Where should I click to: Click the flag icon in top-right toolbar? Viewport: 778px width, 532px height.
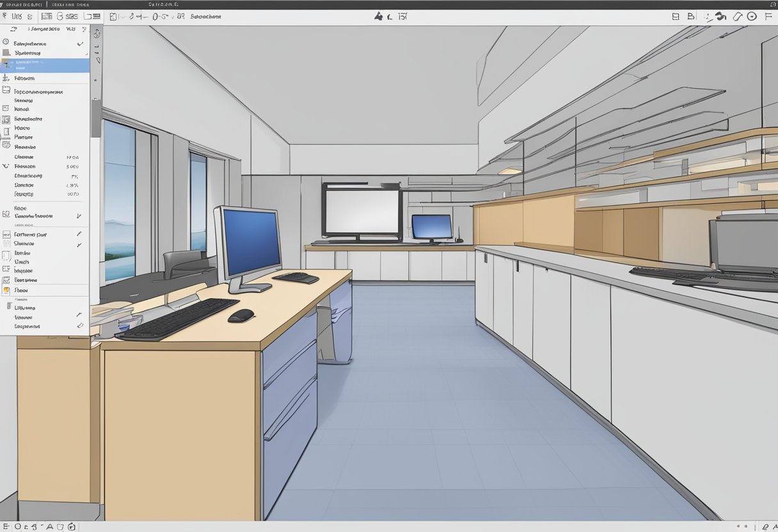tap(768, 17)
